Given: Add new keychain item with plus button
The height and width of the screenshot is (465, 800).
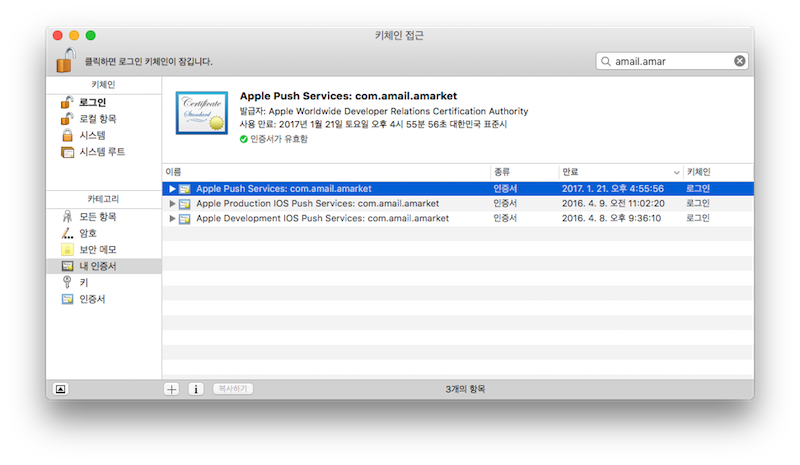Looking at the screenshot, I should [171, 389].
